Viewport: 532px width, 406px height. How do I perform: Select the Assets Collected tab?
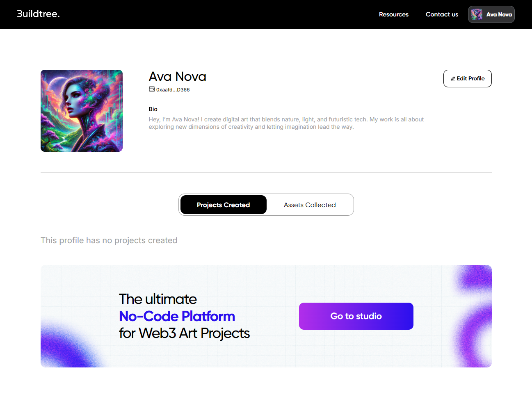(310, 205)
